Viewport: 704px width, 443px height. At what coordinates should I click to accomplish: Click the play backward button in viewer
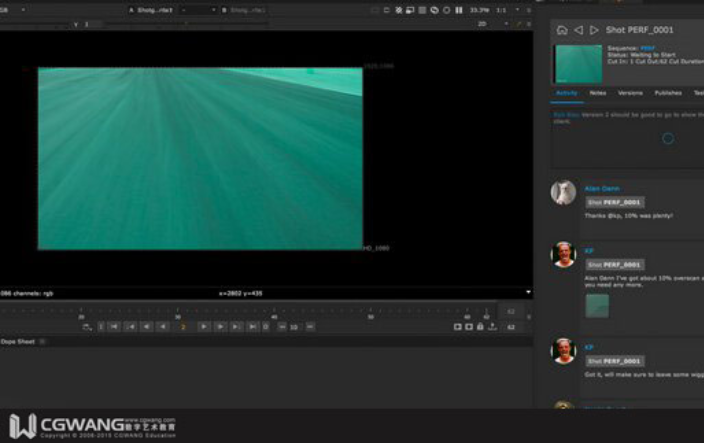pyautogui.click(x=163, y=327)
